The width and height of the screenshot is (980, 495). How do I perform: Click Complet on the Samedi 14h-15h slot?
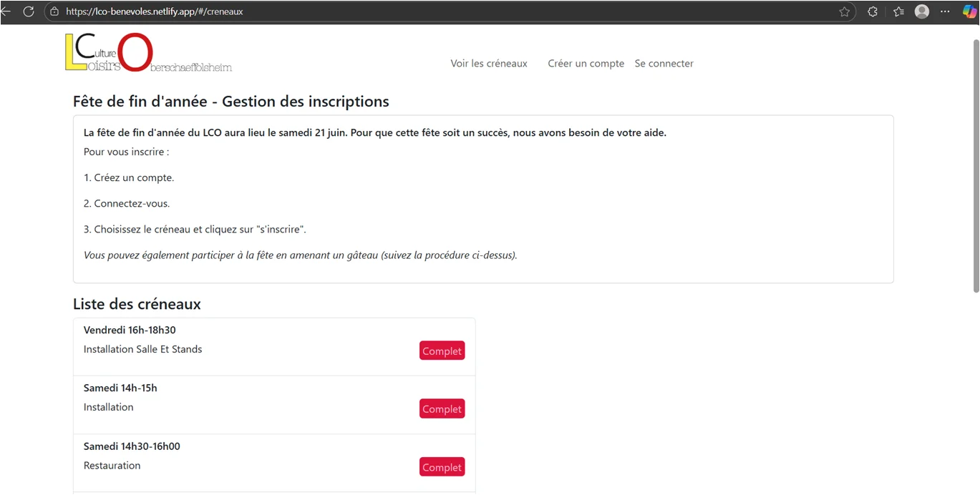coord(442,408)
